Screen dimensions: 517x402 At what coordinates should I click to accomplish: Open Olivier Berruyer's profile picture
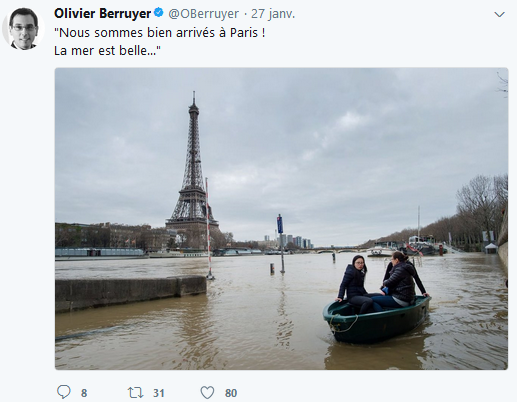tap(23, 28)
